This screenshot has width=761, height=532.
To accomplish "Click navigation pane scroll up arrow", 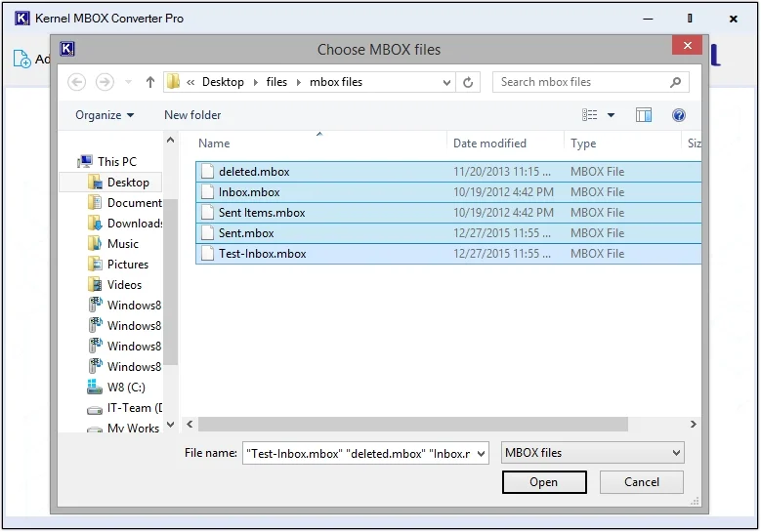I will coord(170,141).
